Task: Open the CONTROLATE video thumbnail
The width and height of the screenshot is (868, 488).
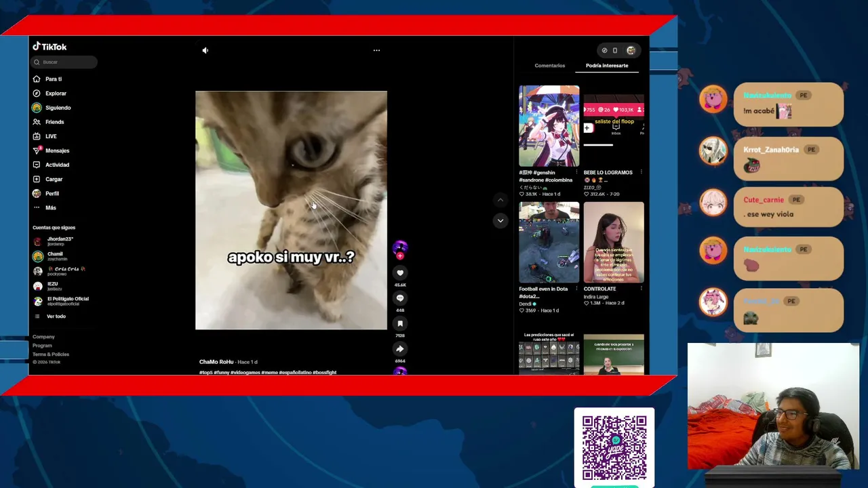Action: [614, 243]
